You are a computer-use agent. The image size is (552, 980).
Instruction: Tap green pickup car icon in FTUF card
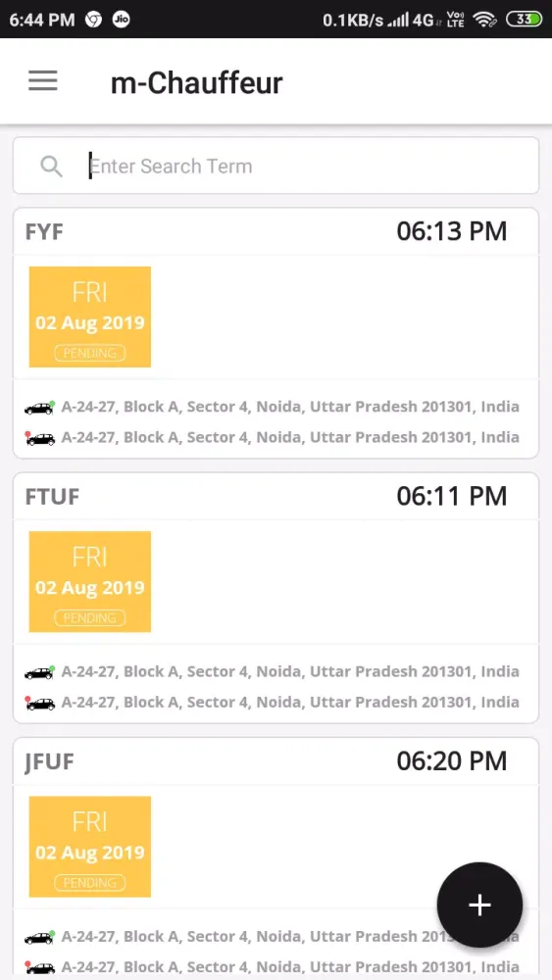(39, 672)
